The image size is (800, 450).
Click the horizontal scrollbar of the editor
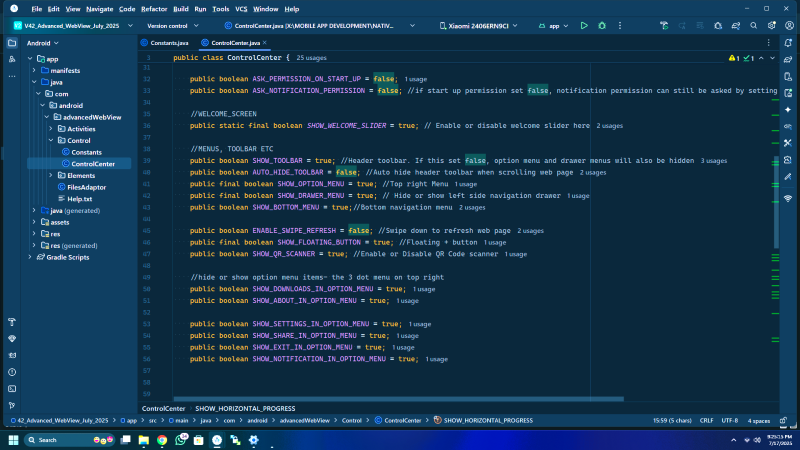(x=398, y=398)
